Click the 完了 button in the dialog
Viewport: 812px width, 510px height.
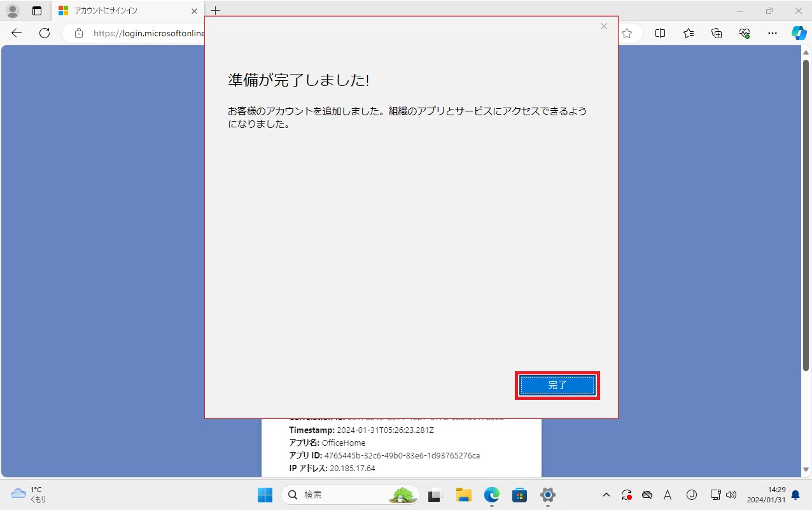pos(557,385)
